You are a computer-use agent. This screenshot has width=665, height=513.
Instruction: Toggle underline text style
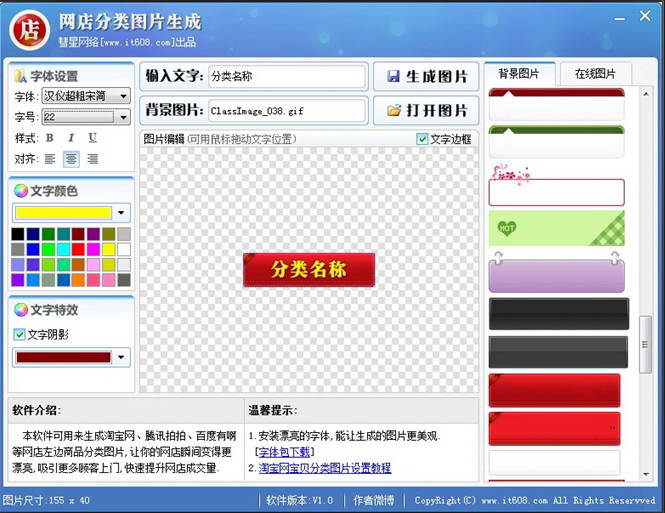click(92, 138)
